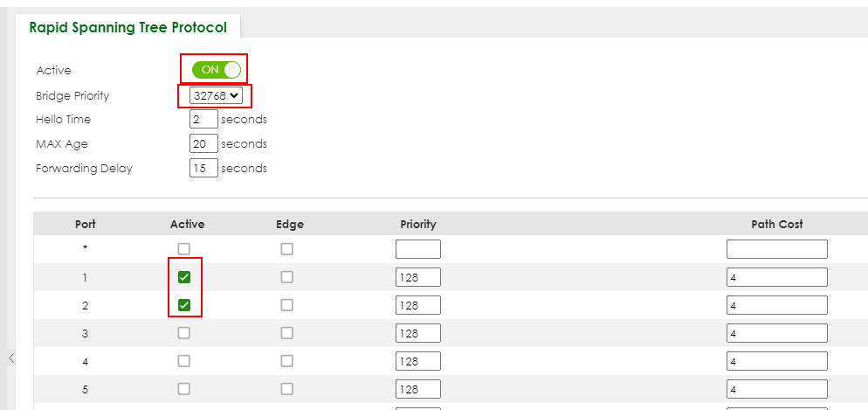The image size is (868, 410).
Task: Check the Active checkbox for all ports row
Action: (184, 249)
